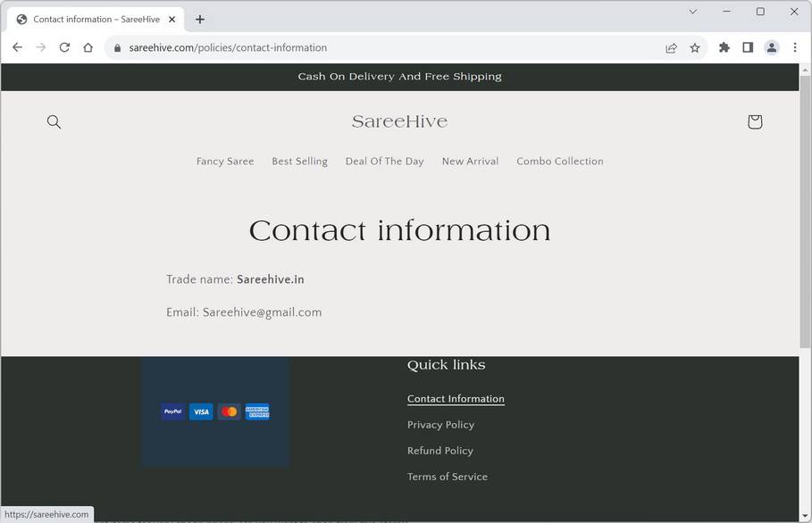Image resolution: width=812 pixels, height=523 pixels.
Task: Click the Visa payment icon
Action: pyautogui.click(x=200, y=411)
